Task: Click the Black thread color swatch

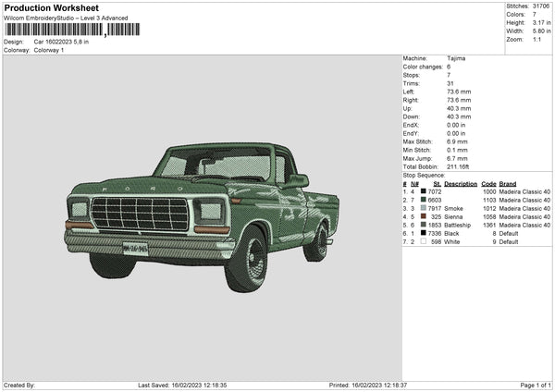Action: (x=424, y=233)
